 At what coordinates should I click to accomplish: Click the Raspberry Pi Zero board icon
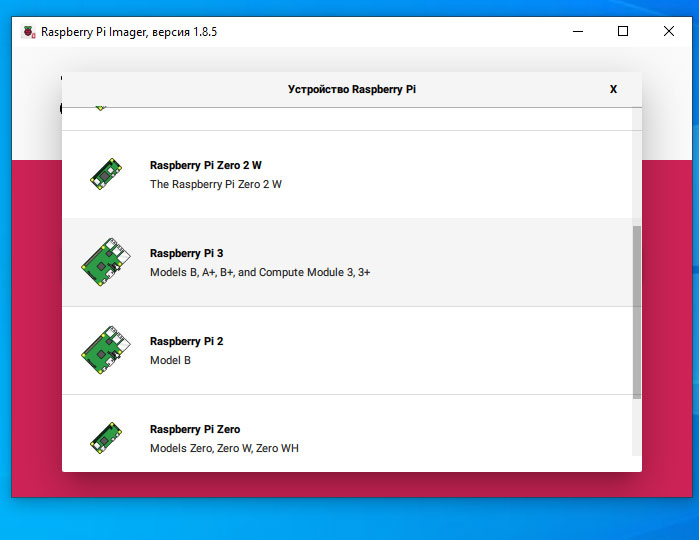106,438
